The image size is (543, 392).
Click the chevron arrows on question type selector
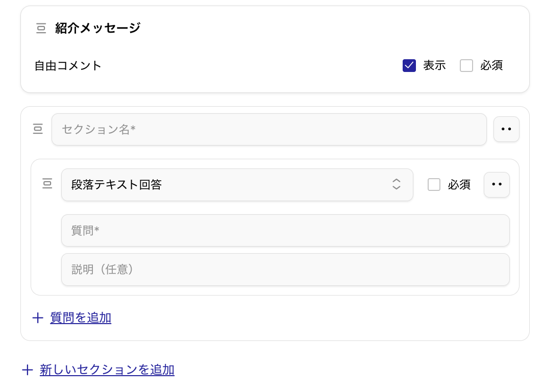396,185
